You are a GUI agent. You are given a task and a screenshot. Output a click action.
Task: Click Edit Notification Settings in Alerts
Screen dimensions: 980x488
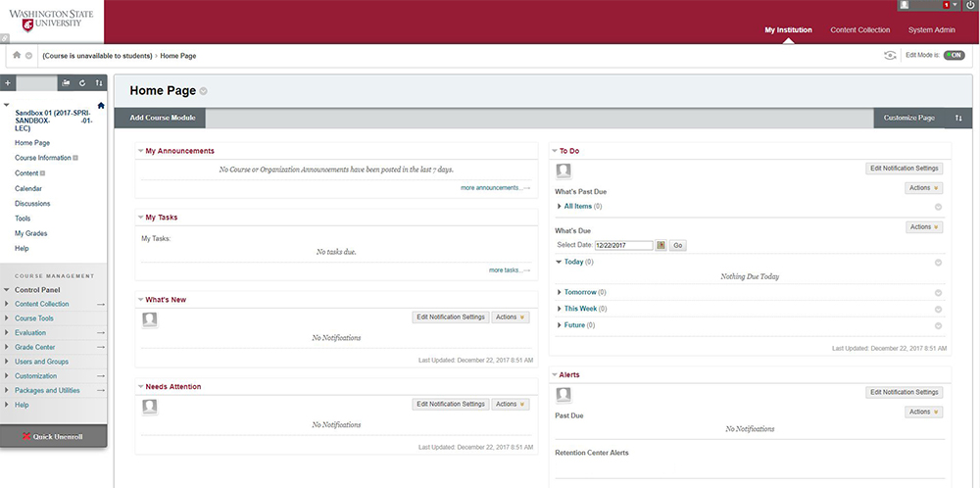[x=905, y=392]
